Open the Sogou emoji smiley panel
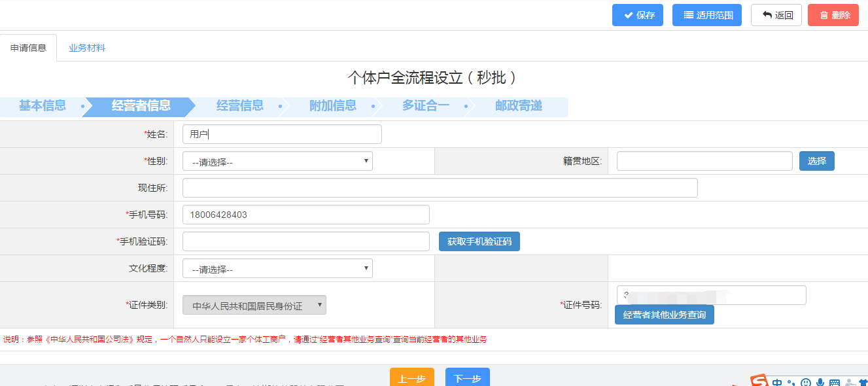868x386 pixels. (x=806, y=383)
